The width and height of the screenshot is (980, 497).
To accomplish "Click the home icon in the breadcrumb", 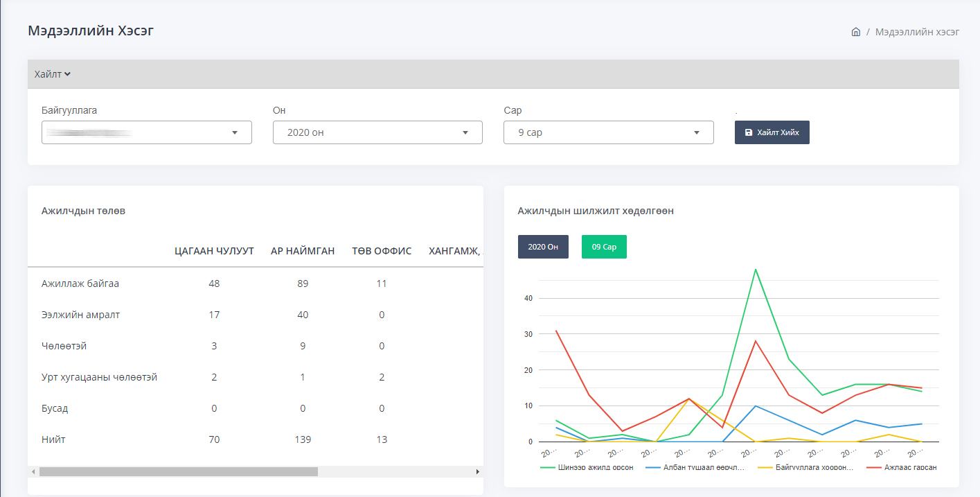I will (855, 32).
